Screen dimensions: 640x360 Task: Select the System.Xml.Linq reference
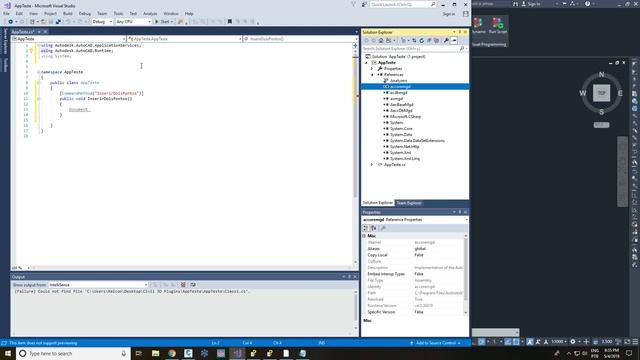pos(404,158)
